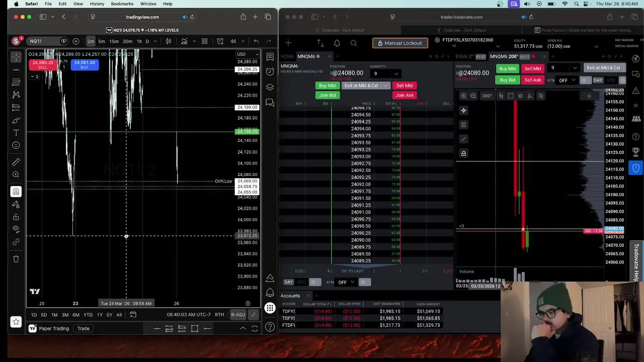Open the chats panel icon
Image resolution: width=644 pixels, height=362 pixels.
pos(270,103)
